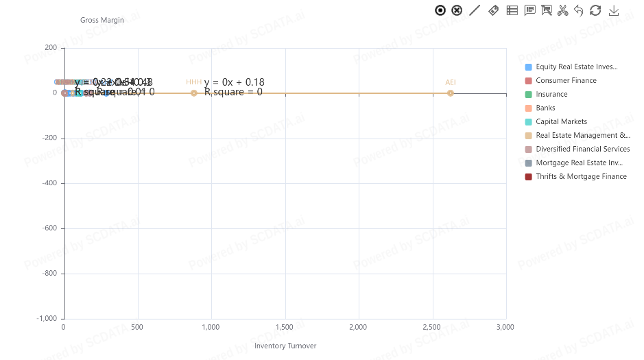Click the AEI data point on the chart
Screen dimensions: 644x360
tap(451, 93)
